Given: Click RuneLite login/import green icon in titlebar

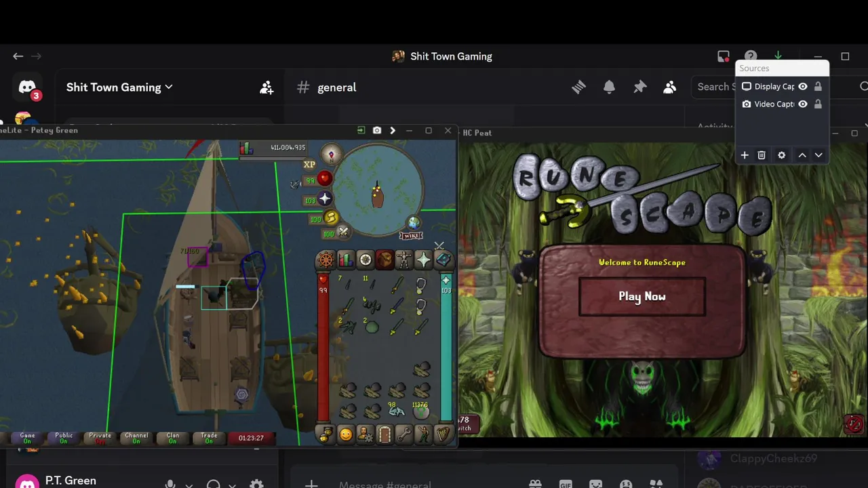Looking at the screenshot, I should click(361, 130).
